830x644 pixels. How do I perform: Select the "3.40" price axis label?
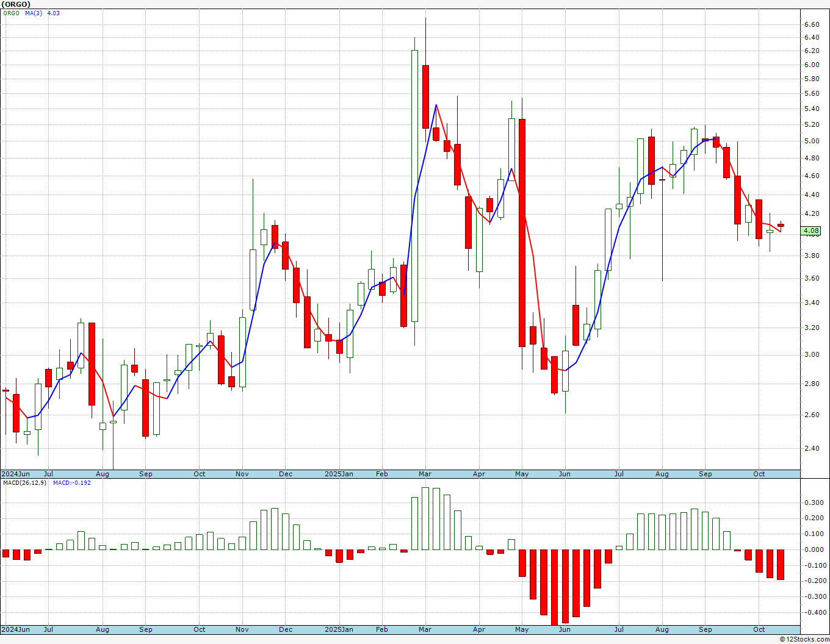(x=812, y=302)
